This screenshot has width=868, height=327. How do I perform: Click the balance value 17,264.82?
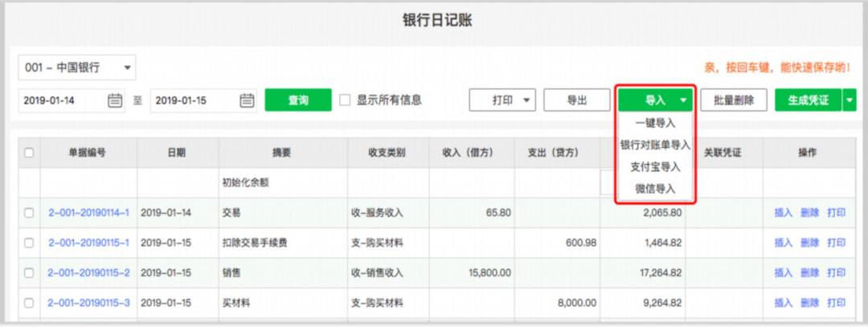click(x=660, y=273)
